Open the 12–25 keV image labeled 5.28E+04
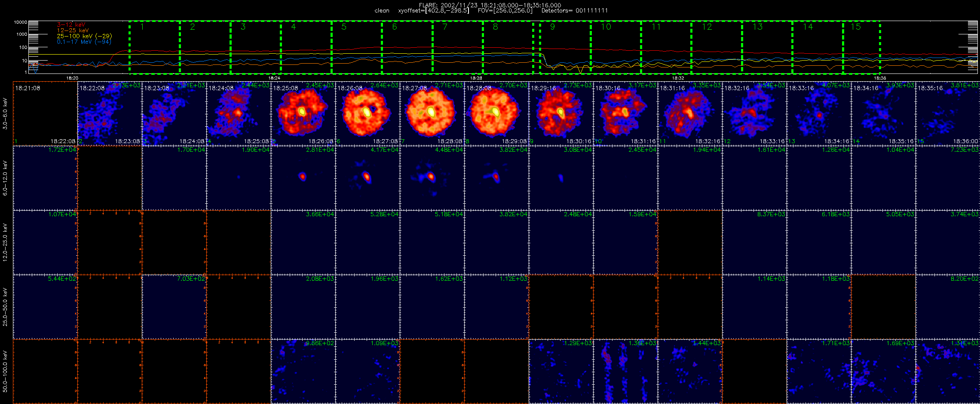 click(367, 242)
